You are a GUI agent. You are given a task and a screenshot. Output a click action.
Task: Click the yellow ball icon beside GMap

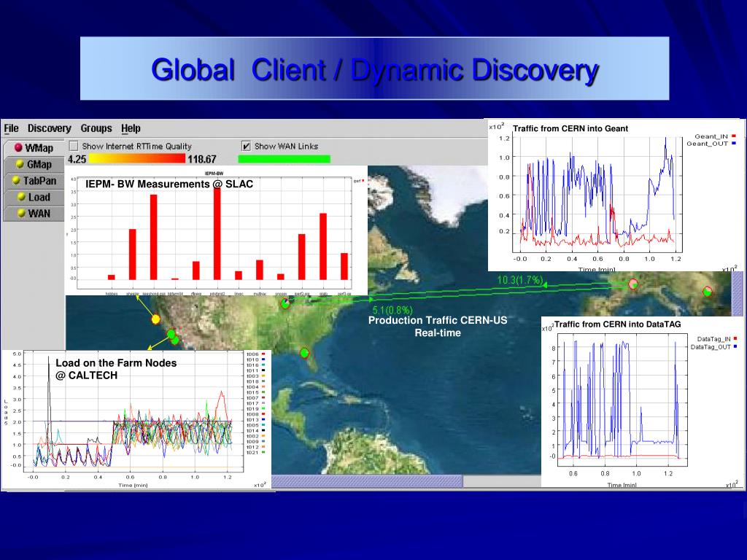pos(20,164)
